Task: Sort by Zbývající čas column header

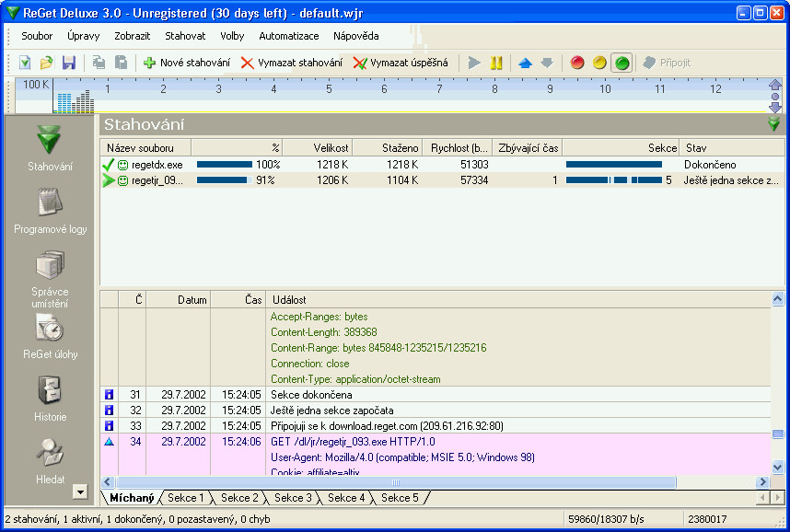Action: (x=527, y=147)
